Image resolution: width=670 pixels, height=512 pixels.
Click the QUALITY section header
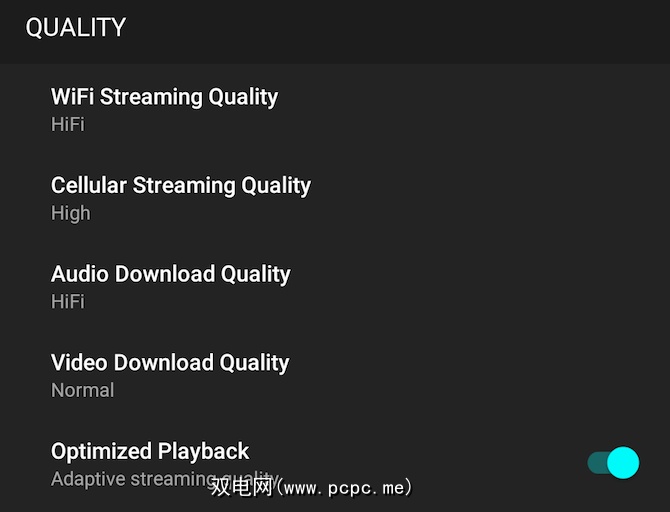(76, 28)
